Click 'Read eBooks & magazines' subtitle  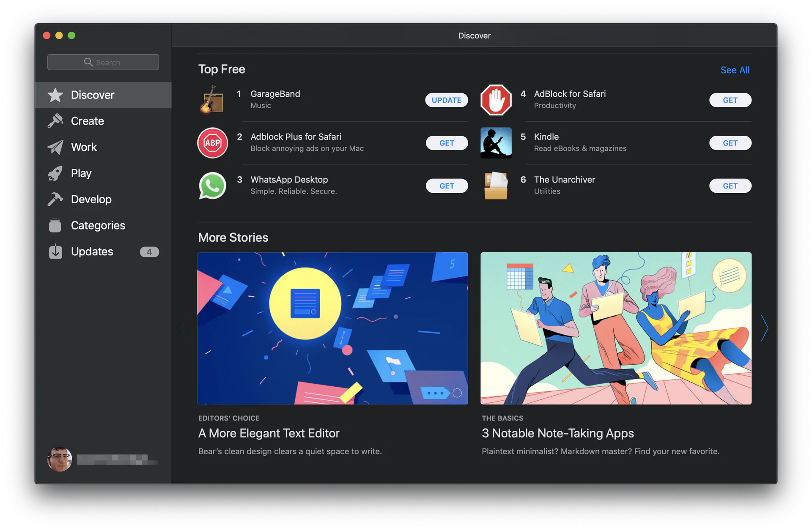point(580,148)
